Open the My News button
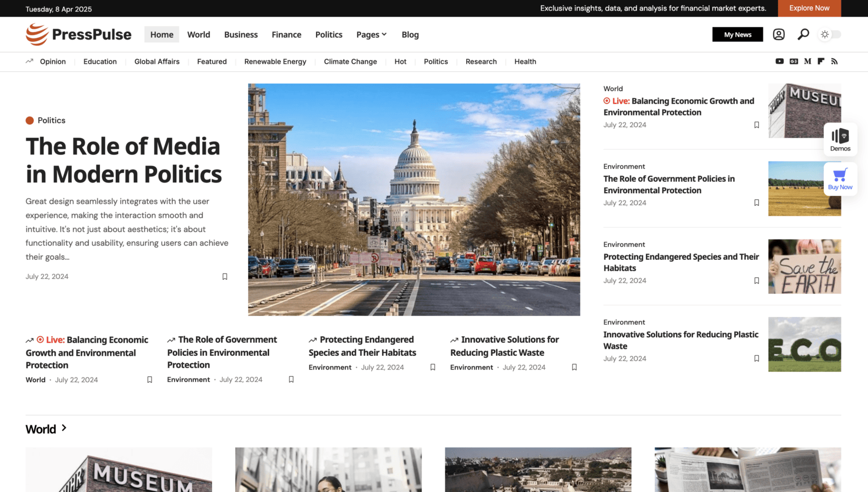Screen dimensions: 868x492 pyautogui.click(x=737, y=34)
